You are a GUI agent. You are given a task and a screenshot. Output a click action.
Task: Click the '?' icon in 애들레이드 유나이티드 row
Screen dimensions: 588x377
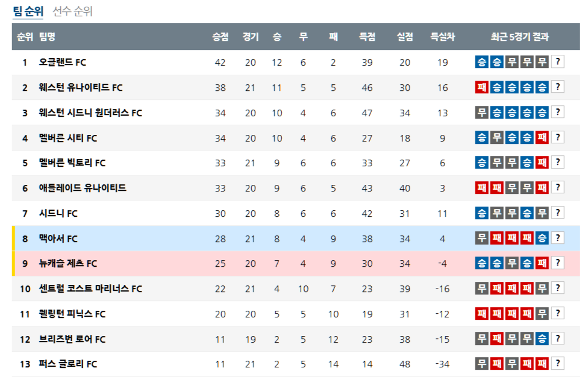tap(558, 188)
